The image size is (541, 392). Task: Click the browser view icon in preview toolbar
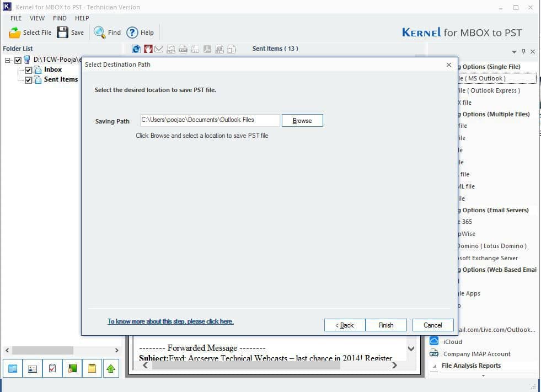(136, 49)
